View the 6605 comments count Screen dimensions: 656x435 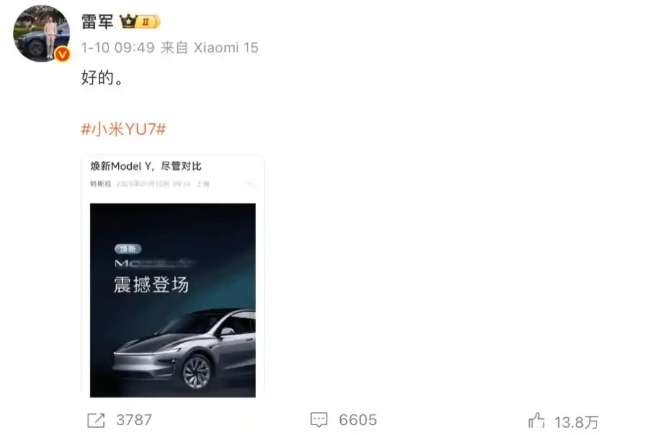pos(358,420)
